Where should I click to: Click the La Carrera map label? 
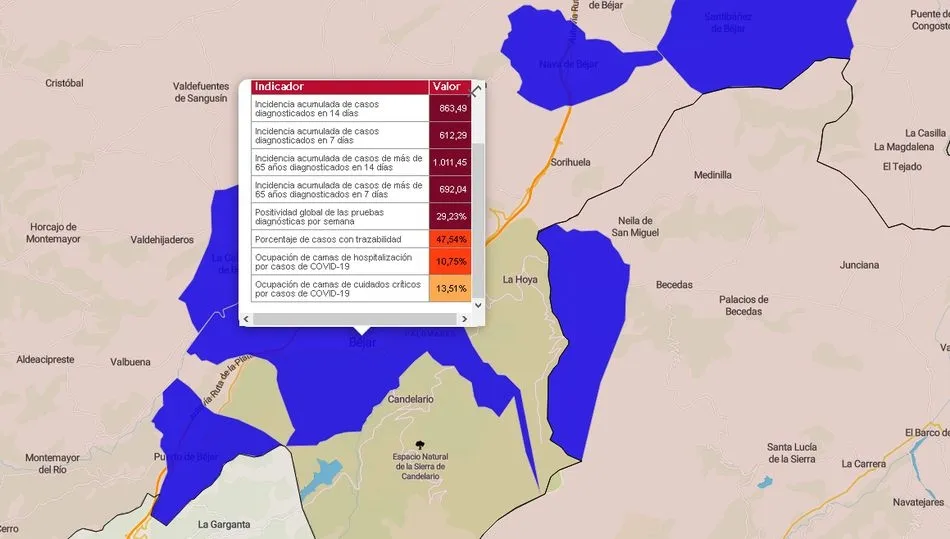pos(863,464)
